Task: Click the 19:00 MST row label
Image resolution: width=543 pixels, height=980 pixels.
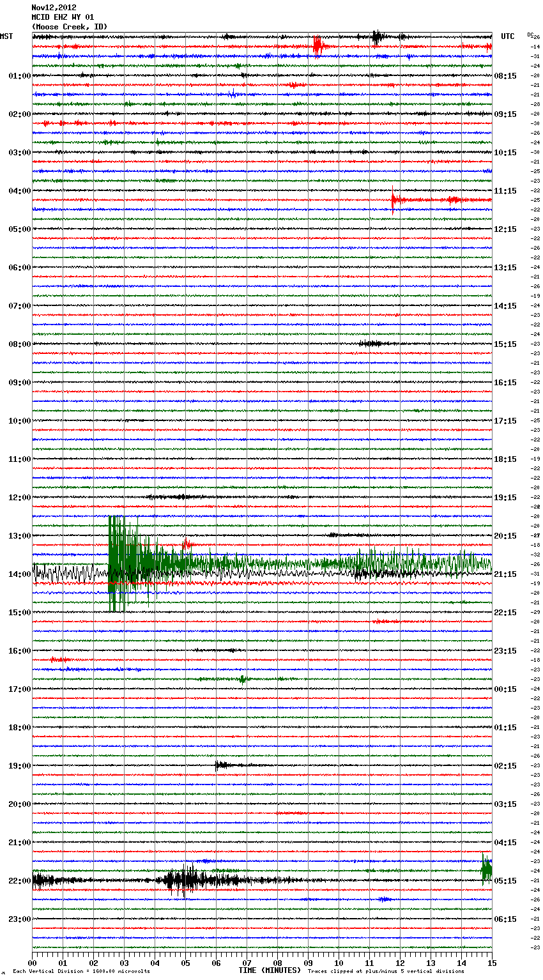Action: 20,766
